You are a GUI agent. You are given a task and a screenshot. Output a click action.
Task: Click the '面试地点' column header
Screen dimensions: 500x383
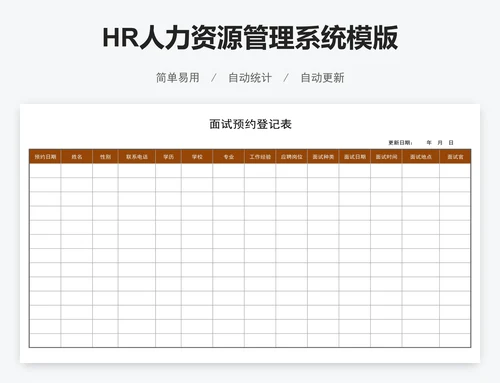tap(421, 157)
